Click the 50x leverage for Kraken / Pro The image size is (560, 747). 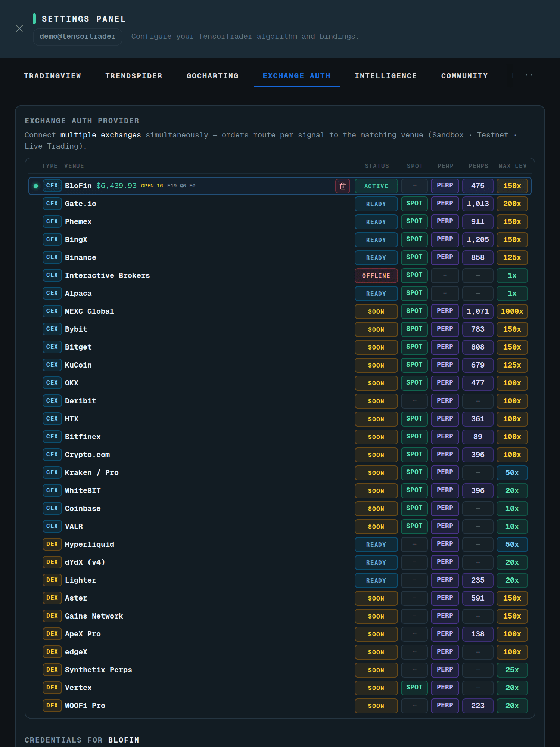click(512, 473)
